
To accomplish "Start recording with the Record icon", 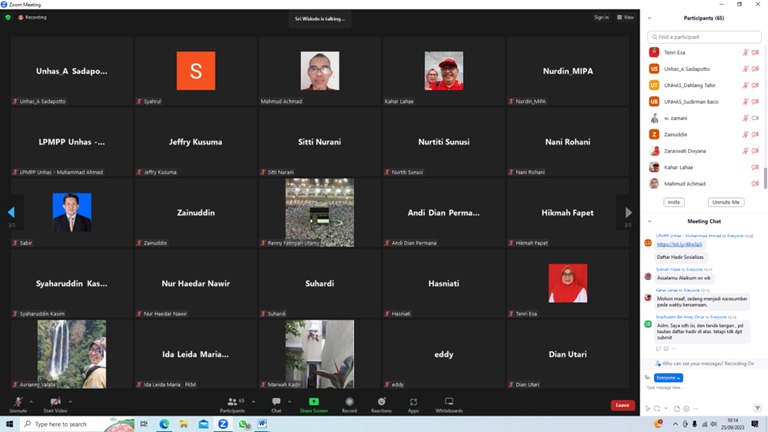I will [x=349, y=403].
